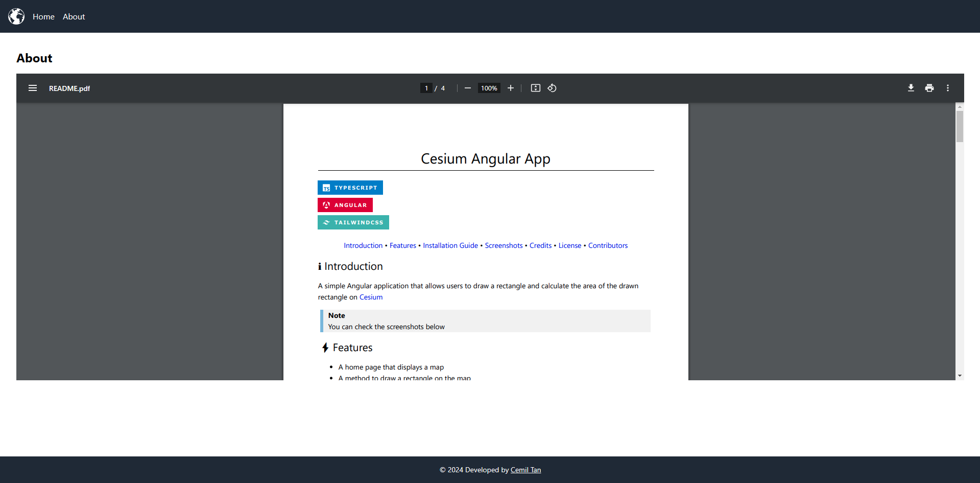This screenshot has height=483, width=980.
Task: Toggle the PDF sidebar menu icon
Action: click(x=33, y=88)
